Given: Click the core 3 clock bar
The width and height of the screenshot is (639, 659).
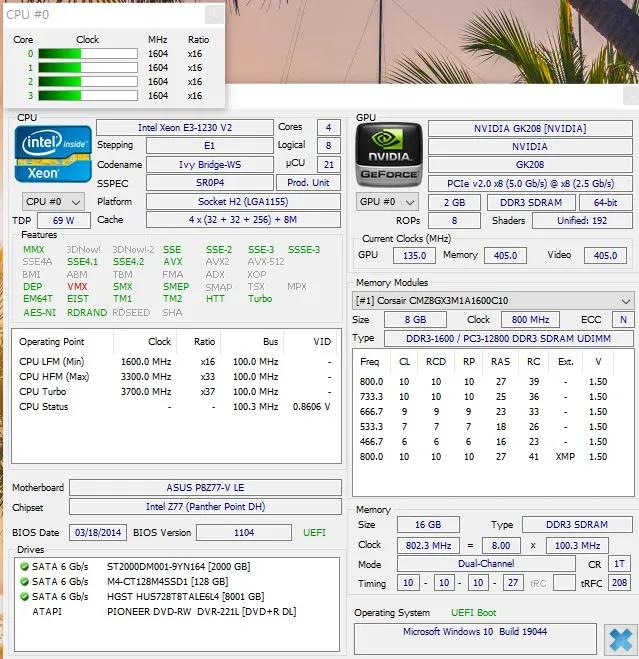Looking at the screenshot, I should 88,96.
